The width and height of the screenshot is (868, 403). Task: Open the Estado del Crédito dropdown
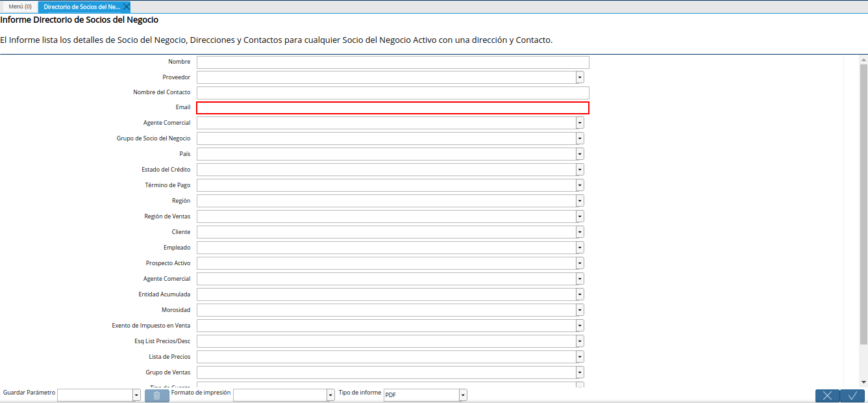coord(580,170)
